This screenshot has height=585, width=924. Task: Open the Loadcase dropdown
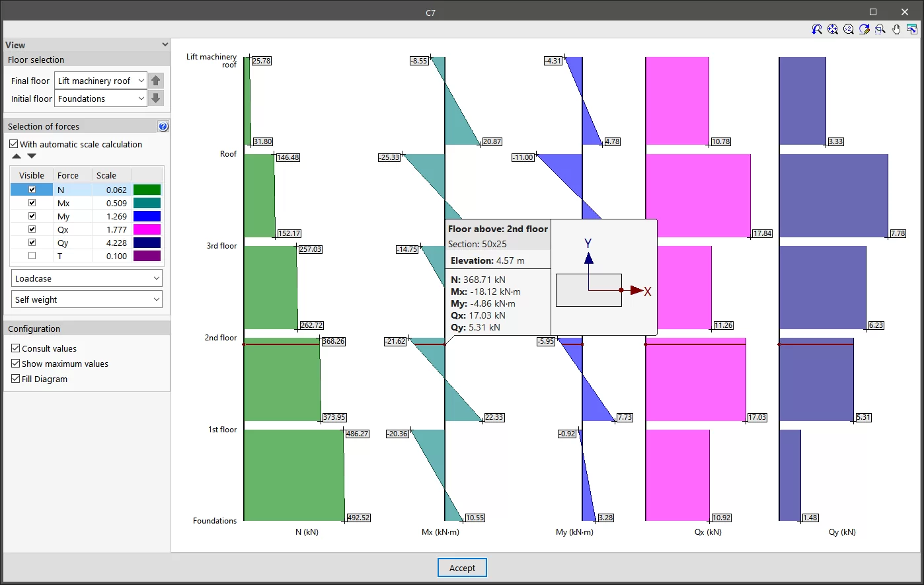(x=87, y=278)
